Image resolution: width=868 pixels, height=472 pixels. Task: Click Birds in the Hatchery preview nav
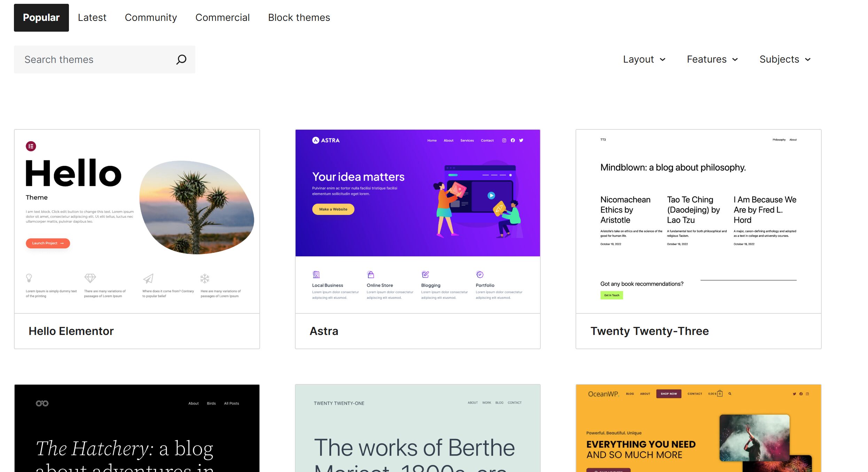click(x=211, y=403)
